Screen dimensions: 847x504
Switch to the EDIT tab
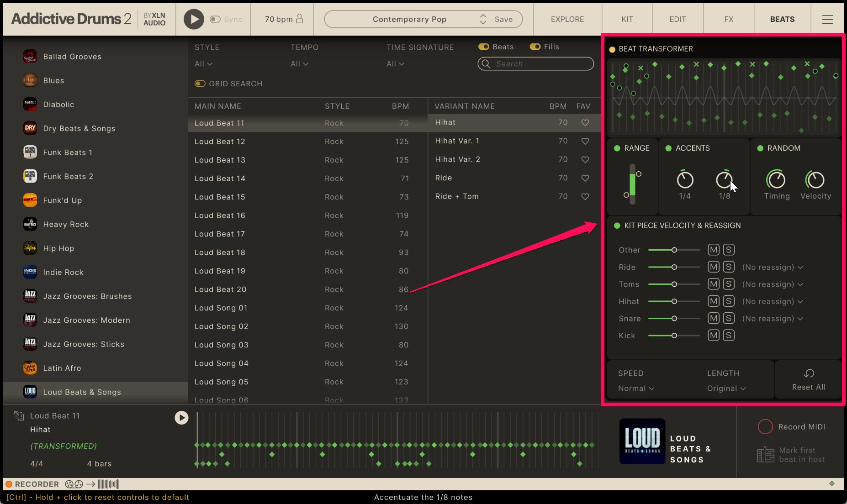(678, 19)
